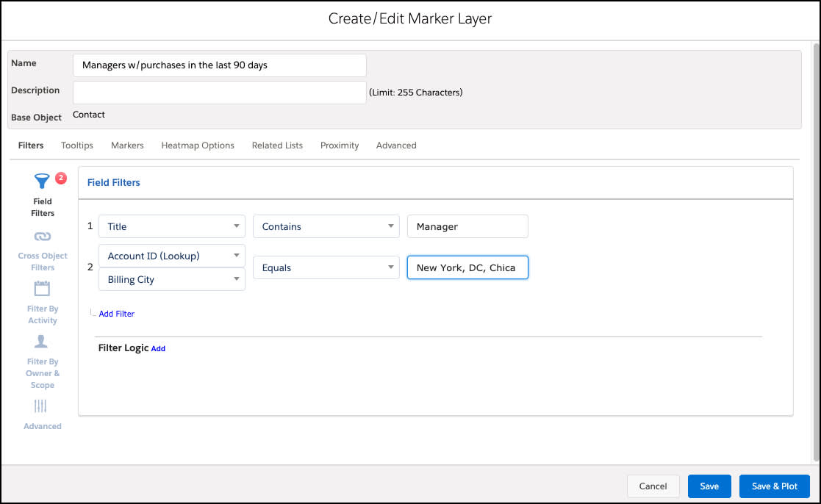
Task: Click the Advanced sliders icon in sidebar
Action: pos(40,406)
